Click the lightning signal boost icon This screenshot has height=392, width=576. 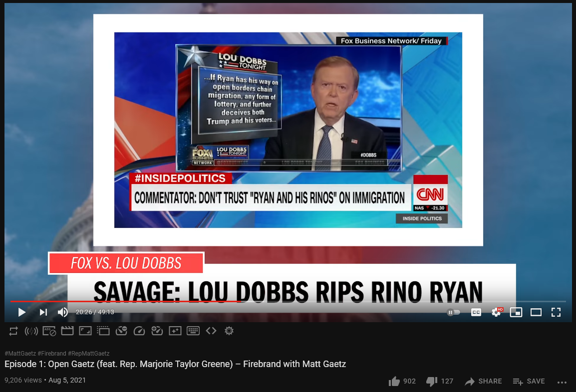tap(31, 331)
